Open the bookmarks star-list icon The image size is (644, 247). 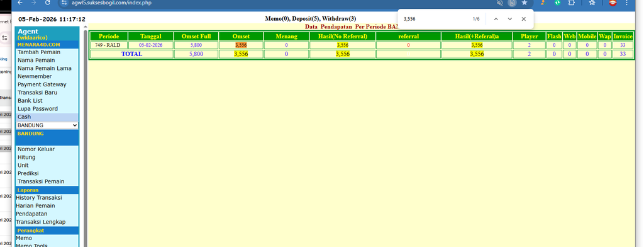pyautogui.click(x=592, y=3)
